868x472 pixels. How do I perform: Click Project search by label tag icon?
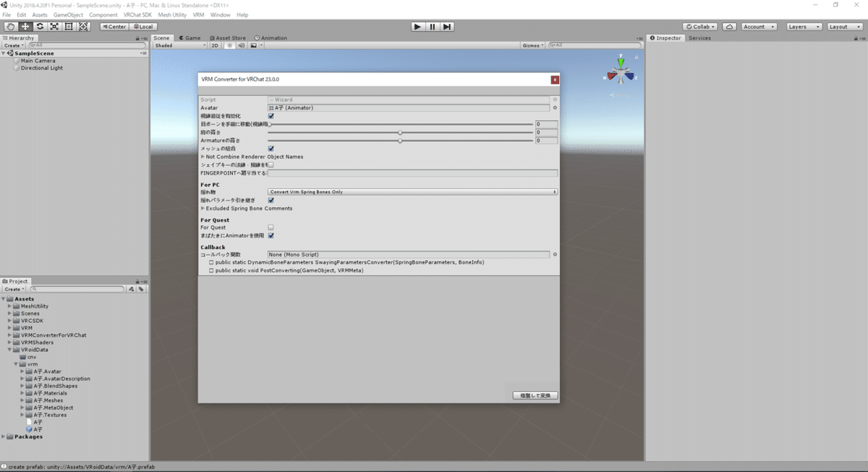tap(142, 289)
